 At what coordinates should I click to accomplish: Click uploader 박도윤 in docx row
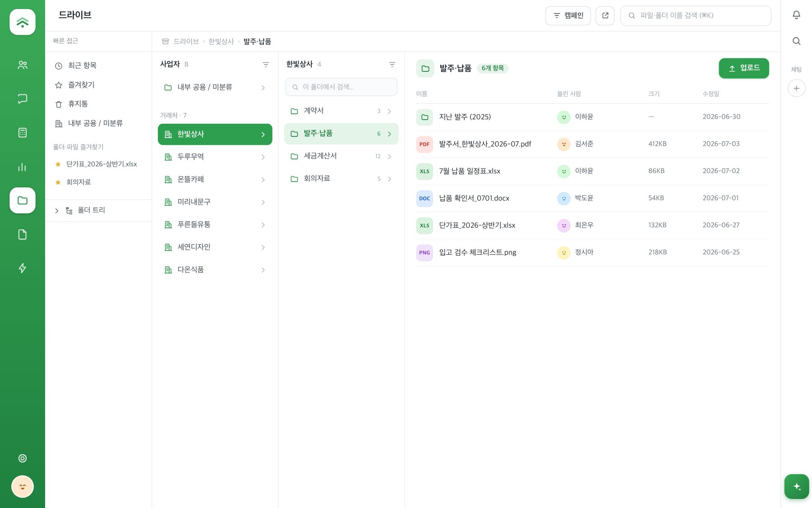tap(575, 198)
